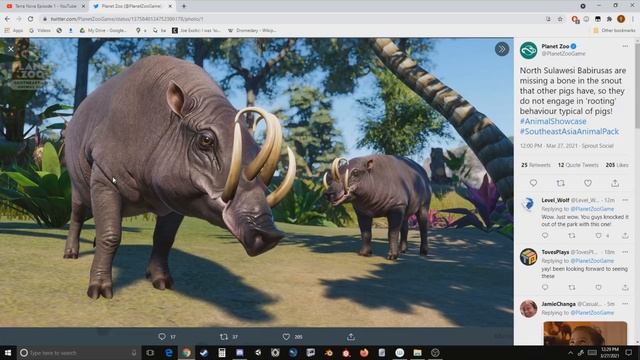640x360 pixels.
Task: Open the #SoutheastAsiaAnimalPack hashtag
Action: [569, 131]
